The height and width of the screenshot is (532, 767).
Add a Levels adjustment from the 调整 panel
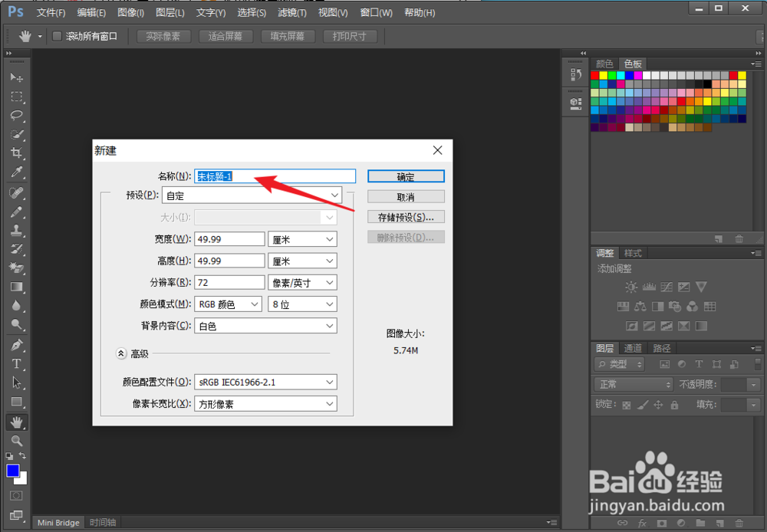[648, 287]
